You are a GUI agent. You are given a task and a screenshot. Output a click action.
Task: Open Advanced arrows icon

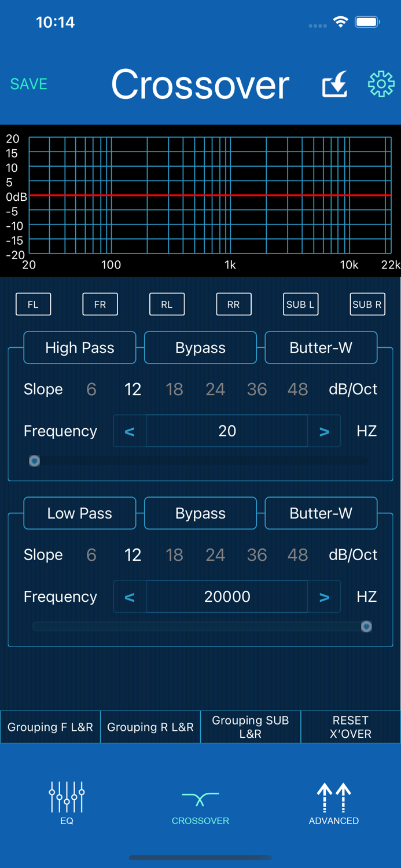(334, 797)
